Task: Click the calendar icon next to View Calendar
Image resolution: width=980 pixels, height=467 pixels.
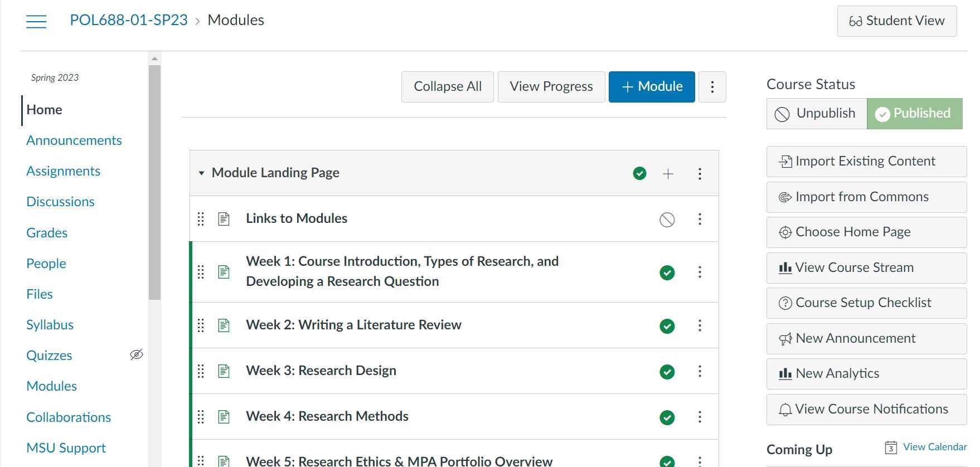Action: 890,447
